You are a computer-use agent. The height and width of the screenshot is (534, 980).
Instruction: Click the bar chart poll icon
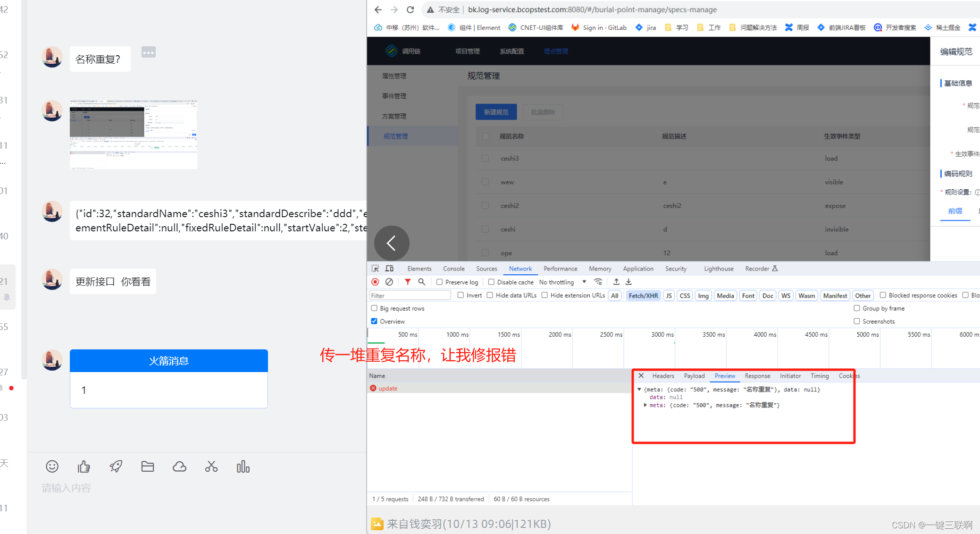(243, 466)
